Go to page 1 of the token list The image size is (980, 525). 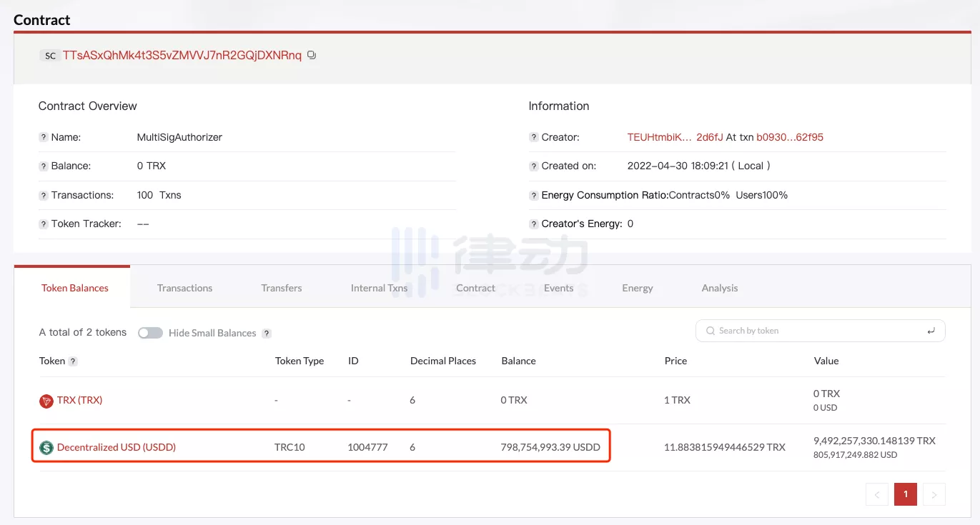pos(906,494)
